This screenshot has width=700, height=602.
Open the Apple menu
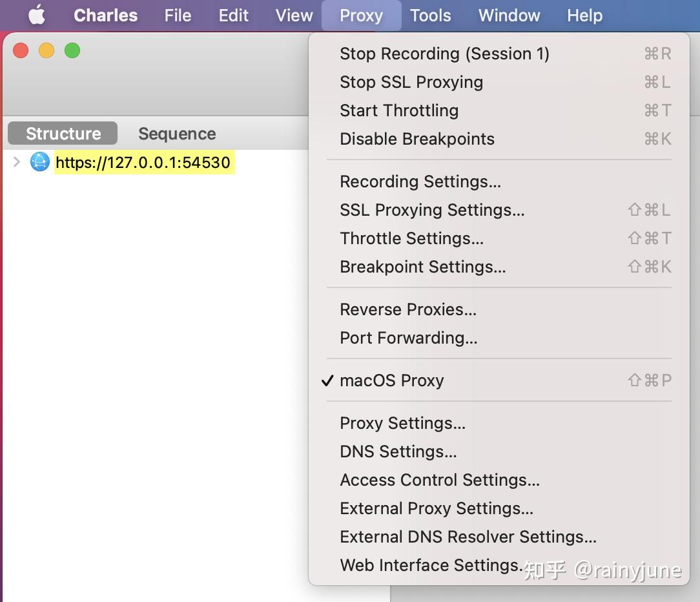point(37,15)
